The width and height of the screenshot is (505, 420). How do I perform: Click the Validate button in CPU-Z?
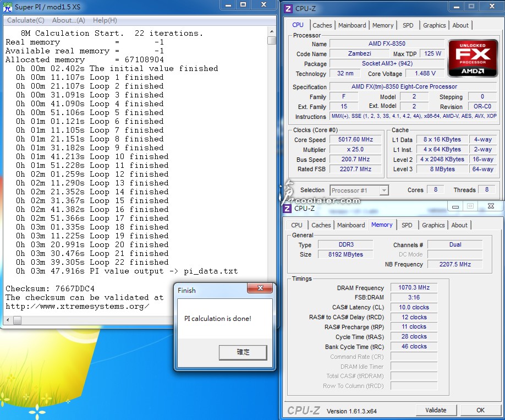436,410
